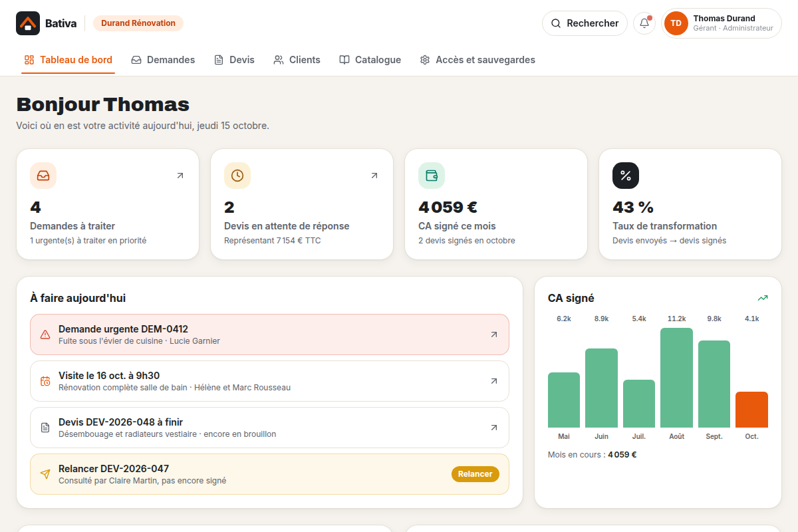The width and height of the screenshot is (798, 532).
Task: Click the Durand Rénovation company badge
Action: 138,23
